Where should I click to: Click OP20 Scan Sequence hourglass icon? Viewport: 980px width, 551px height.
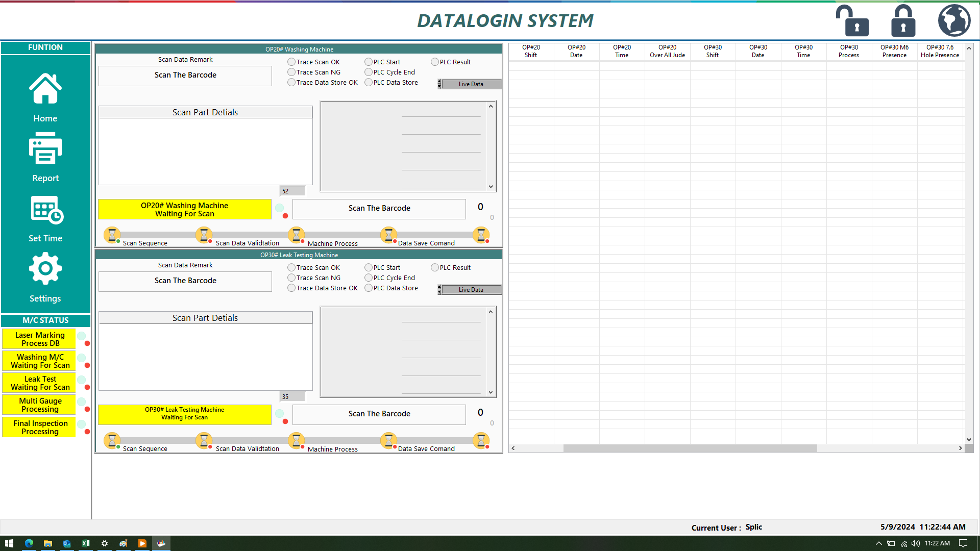click(x=112, y=235)
